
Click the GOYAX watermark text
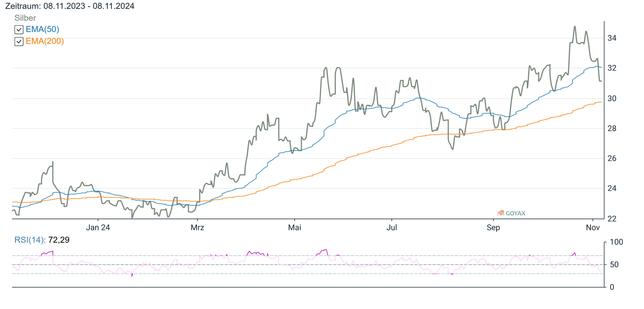tap(515, 213)
